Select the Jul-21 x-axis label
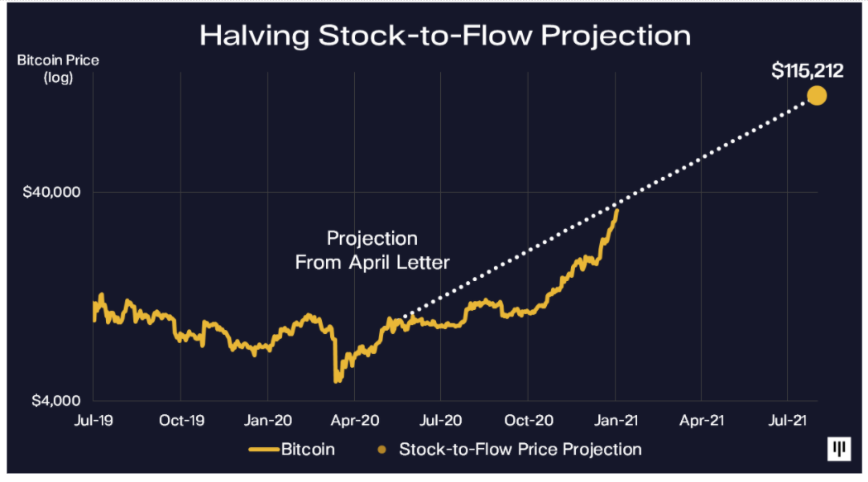The height and width of the screenshot is (482, 868). coord(788,420)
